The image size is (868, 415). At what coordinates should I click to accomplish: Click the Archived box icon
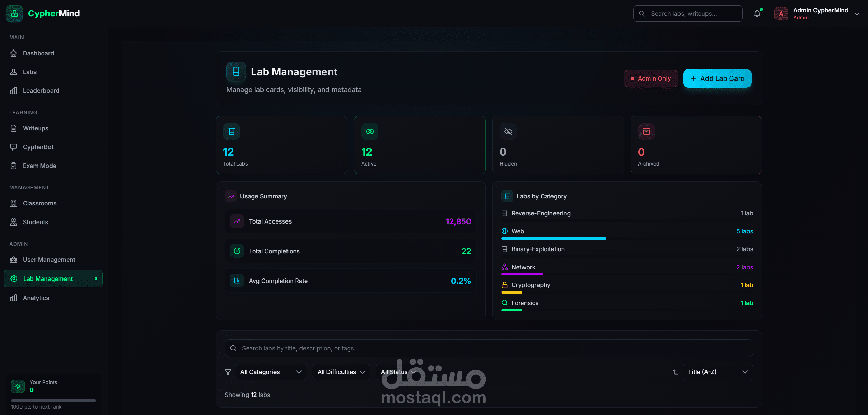point(646,131)
